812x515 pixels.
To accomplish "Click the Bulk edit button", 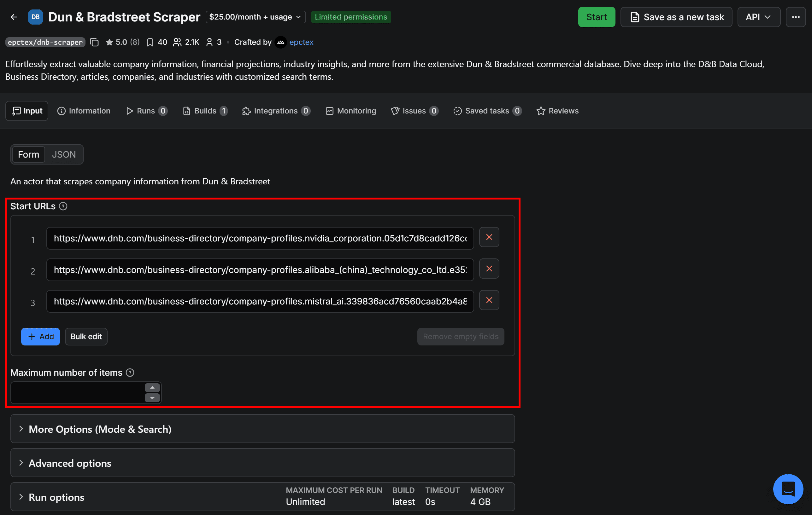I will (86, 337).
